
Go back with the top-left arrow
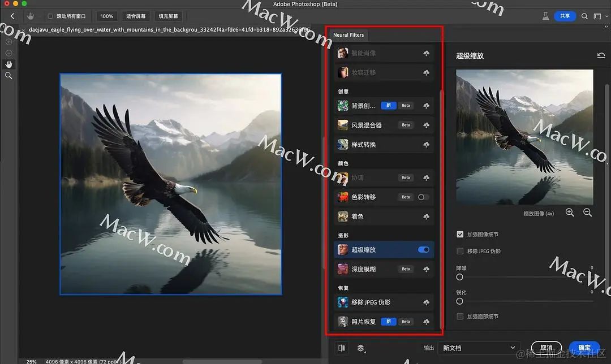pos(12,16)
